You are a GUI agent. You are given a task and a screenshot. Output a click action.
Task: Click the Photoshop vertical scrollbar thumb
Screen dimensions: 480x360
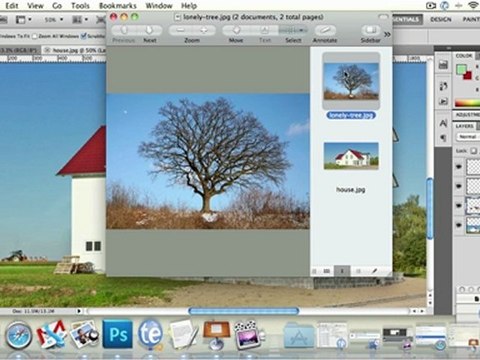click(x=430, y=209)
